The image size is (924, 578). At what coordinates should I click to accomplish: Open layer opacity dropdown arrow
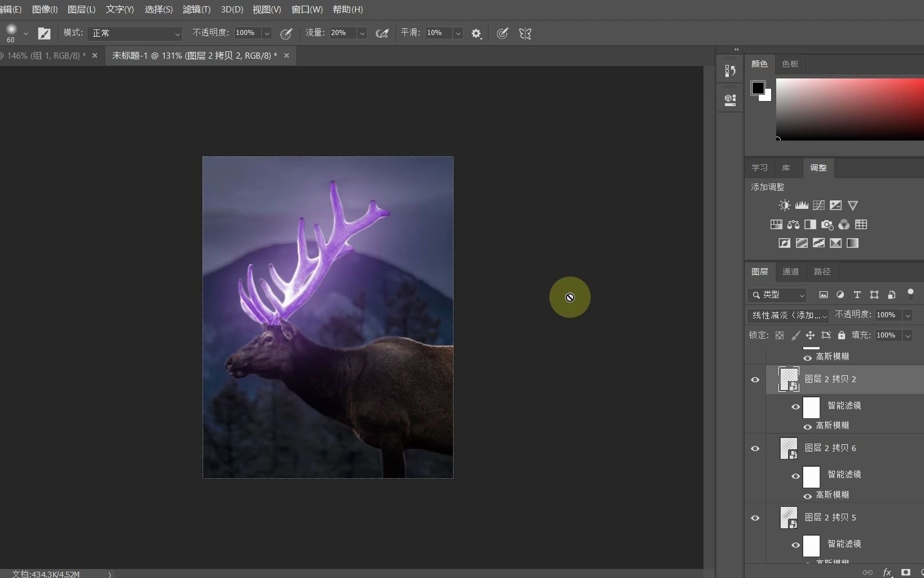(x=908, y=316)
